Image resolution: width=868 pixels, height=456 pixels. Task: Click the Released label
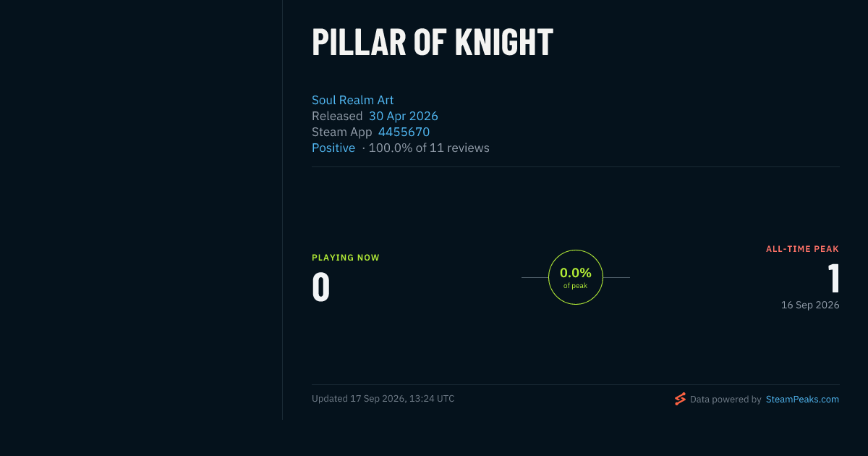pos(337,116)
